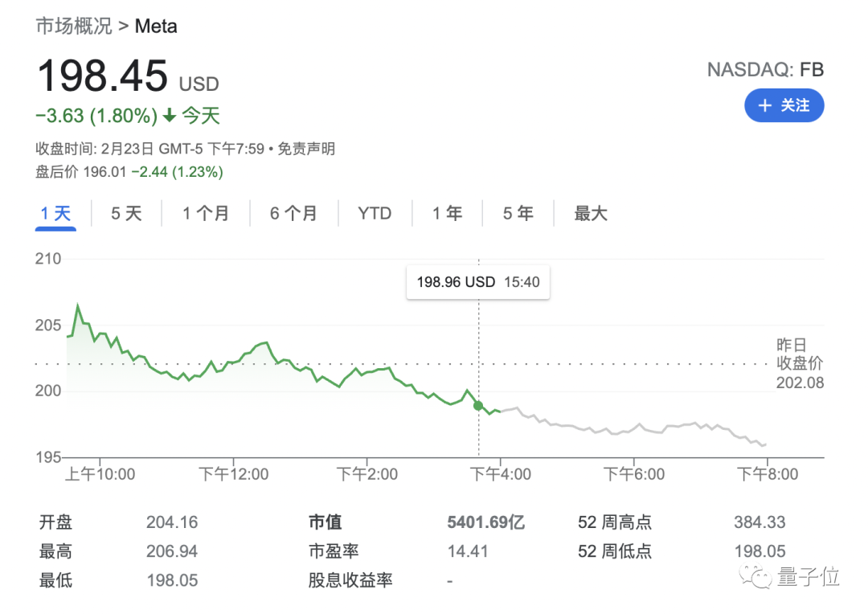The width and height of the screenshot is (868, 614).
Task: Open the 市场概况 breadcrumb link
Action: click(x=74, y=26)
